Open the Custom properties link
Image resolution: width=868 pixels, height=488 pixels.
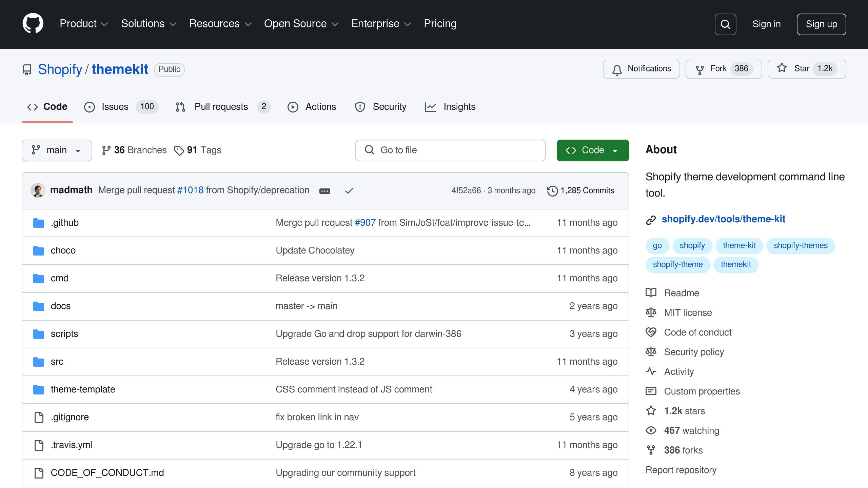702,391
